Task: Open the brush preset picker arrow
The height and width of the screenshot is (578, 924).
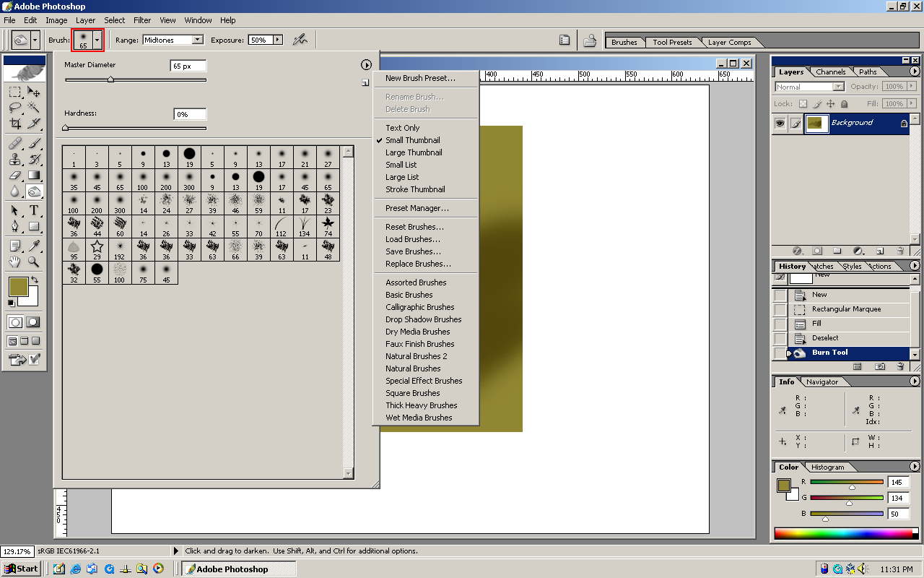Action: coord(97,40)
